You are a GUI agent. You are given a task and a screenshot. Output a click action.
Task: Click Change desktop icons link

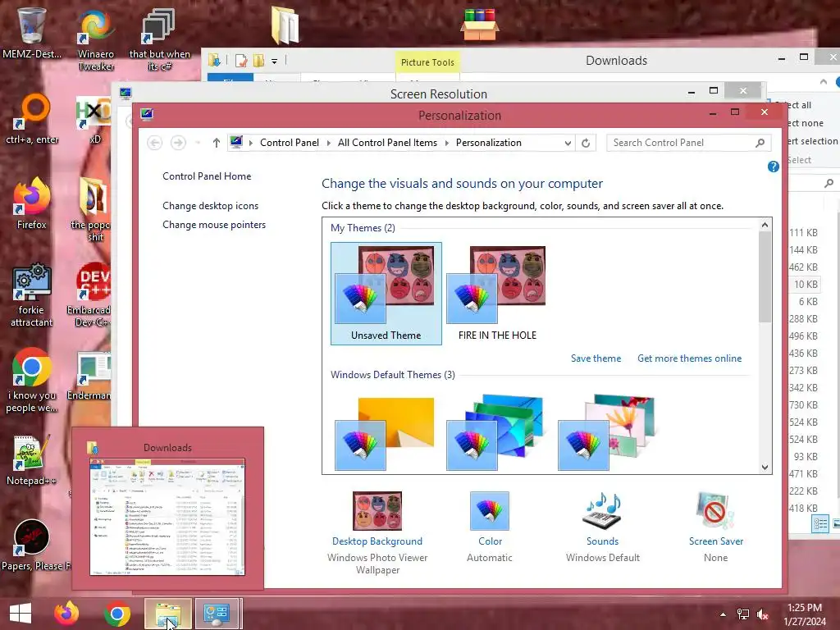click(x=211, y=206)
